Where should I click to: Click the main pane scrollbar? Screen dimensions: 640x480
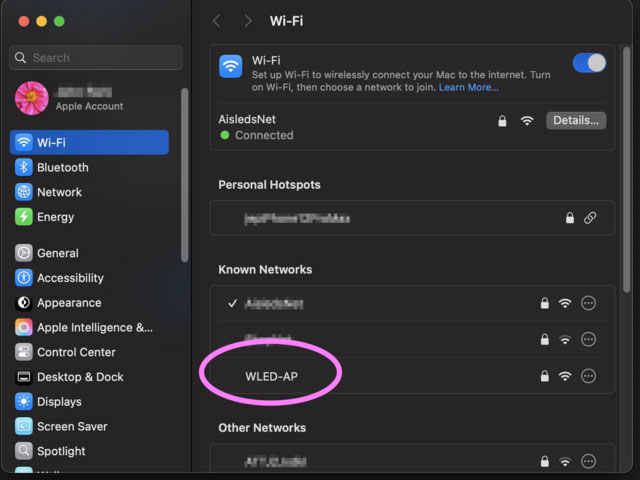tap(627, 169)
